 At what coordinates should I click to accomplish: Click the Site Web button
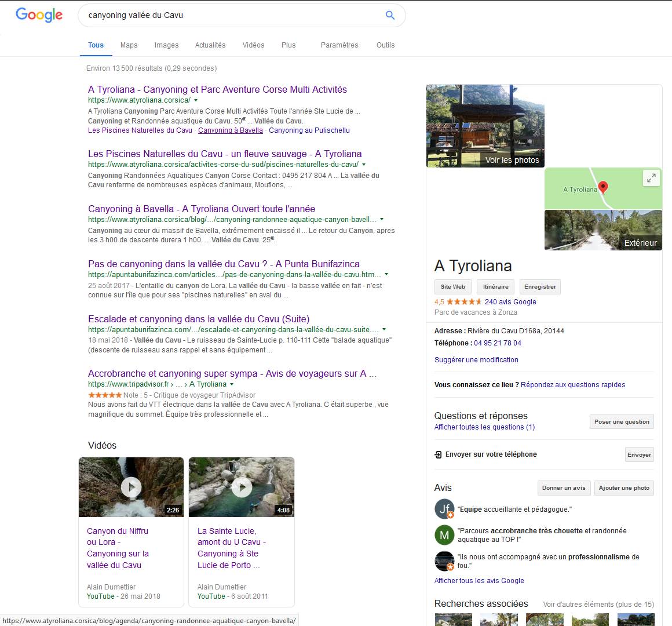pos(453,287)
